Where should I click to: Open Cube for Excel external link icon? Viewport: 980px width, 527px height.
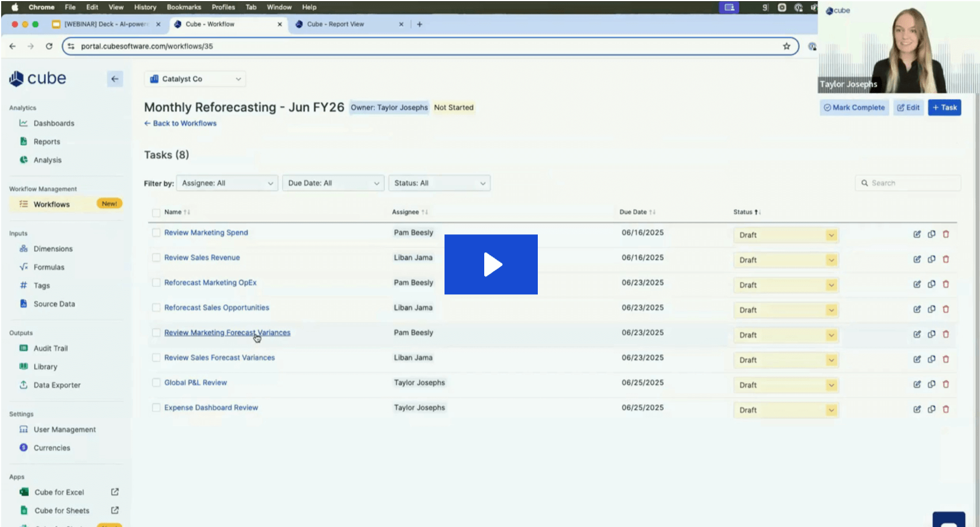[x=115, y=492]
